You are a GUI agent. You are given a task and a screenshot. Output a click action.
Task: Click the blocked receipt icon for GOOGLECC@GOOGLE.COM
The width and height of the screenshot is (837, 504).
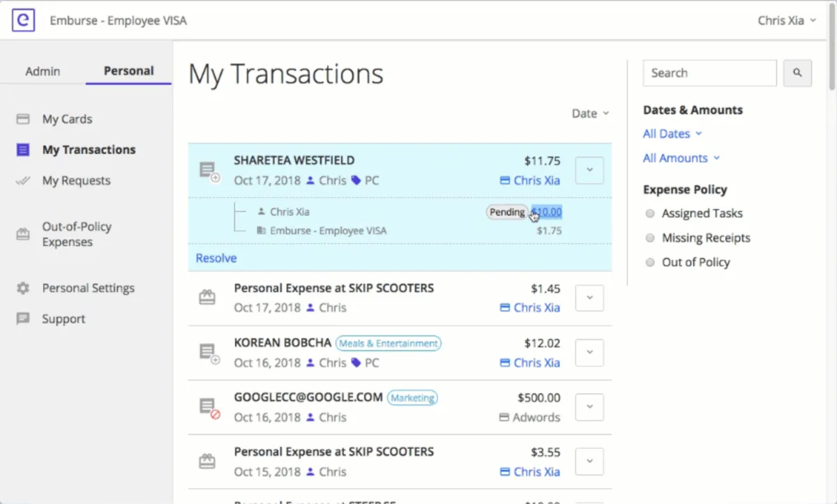tap(208, 407)
